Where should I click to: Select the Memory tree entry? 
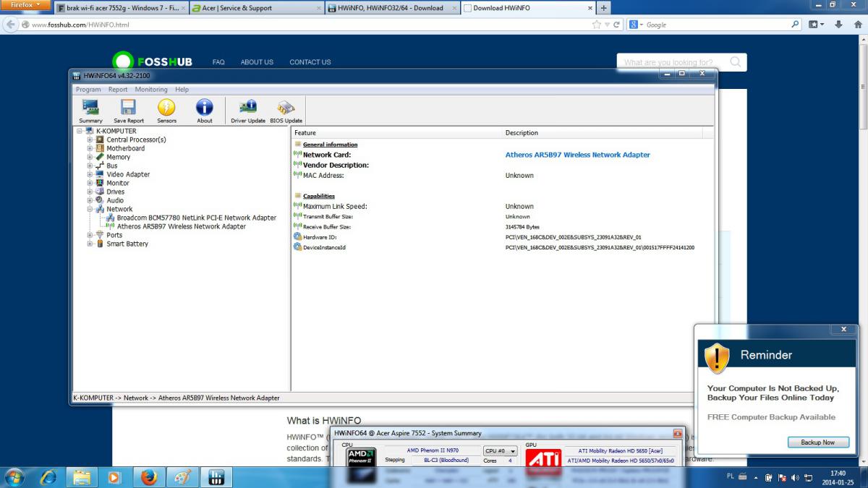(x=118, y=157)
